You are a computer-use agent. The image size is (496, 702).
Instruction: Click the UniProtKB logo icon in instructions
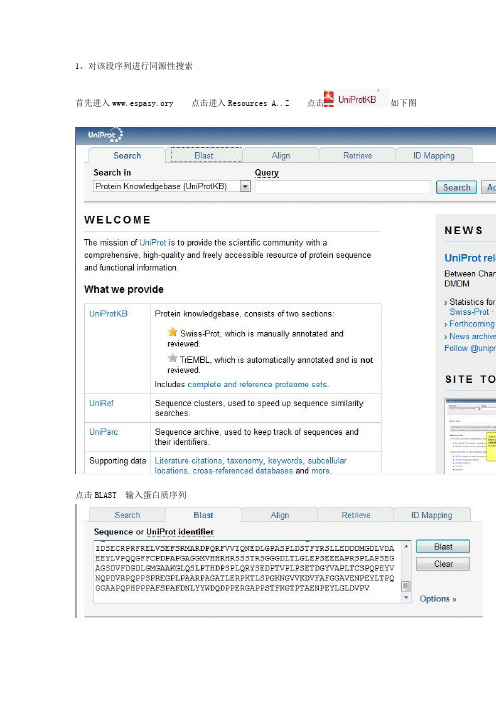point(329,99)
